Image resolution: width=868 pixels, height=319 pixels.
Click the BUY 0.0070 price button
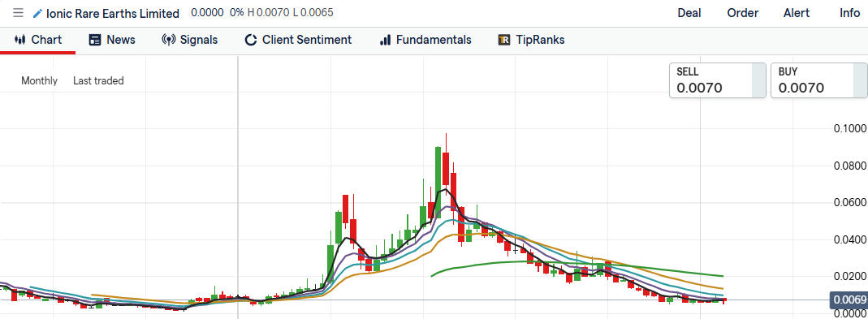click(818, 80)
